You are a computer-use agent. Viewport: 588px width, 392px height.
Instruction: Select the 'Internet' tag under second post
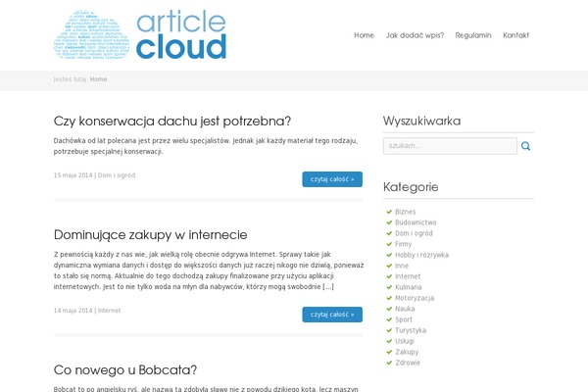[x=109, y=310]
